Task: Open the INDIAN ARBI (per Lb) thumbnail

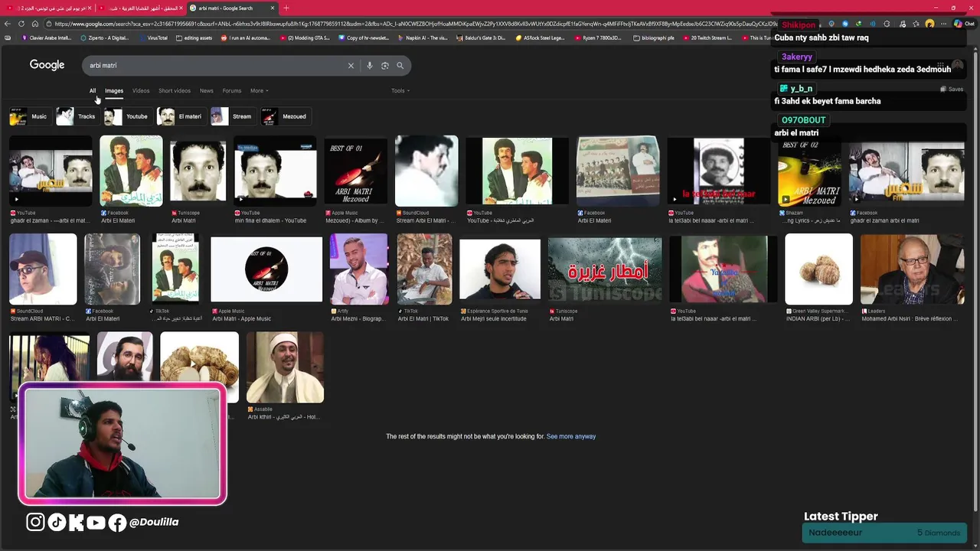Action: 818,269
